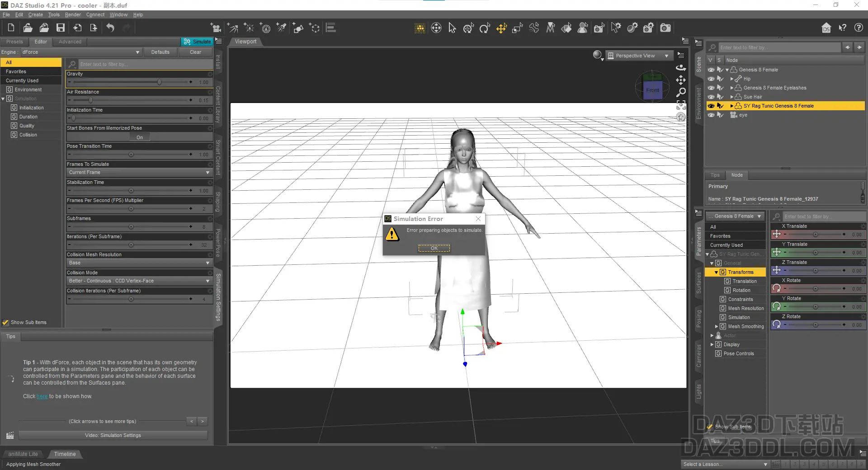
Task: Hide the SY Rag Tunic item
Action: coord(711,106)
